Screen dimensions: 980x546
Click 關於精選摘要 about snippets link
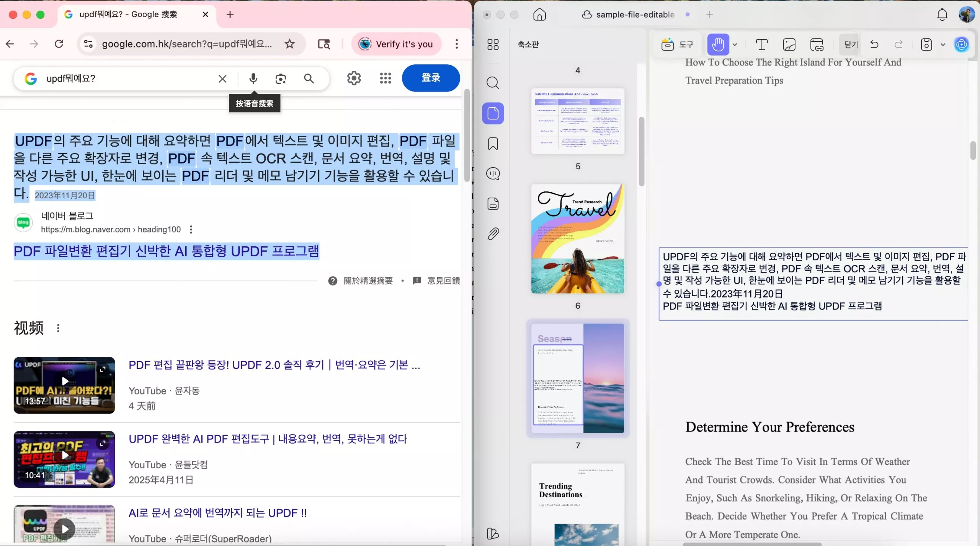tap(368, 281)
